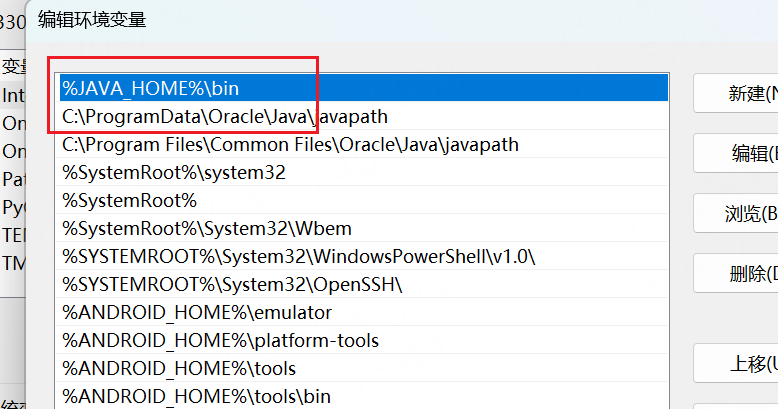Select the %SystemRoot%\System32\Wbem entry
This screenshot has height=409, width=778.
tap(363, 228)
